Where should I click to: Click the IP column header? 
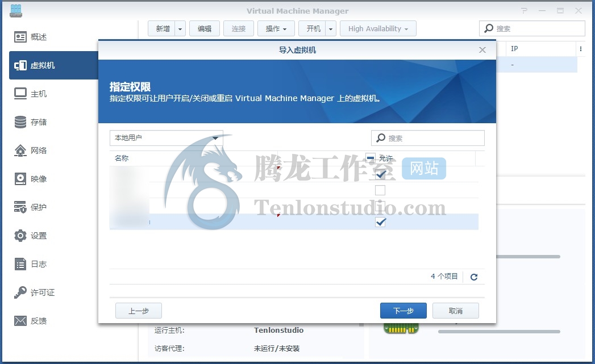tap(542, 48)
